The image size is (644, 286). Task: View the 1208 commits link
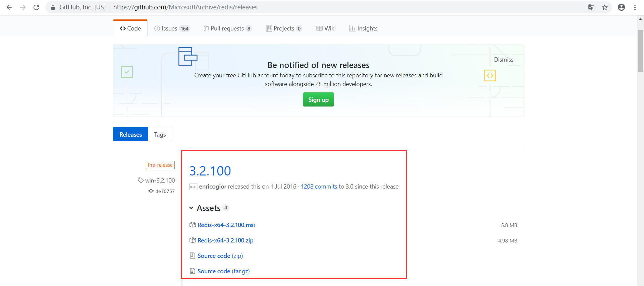(x=319, y=187)
